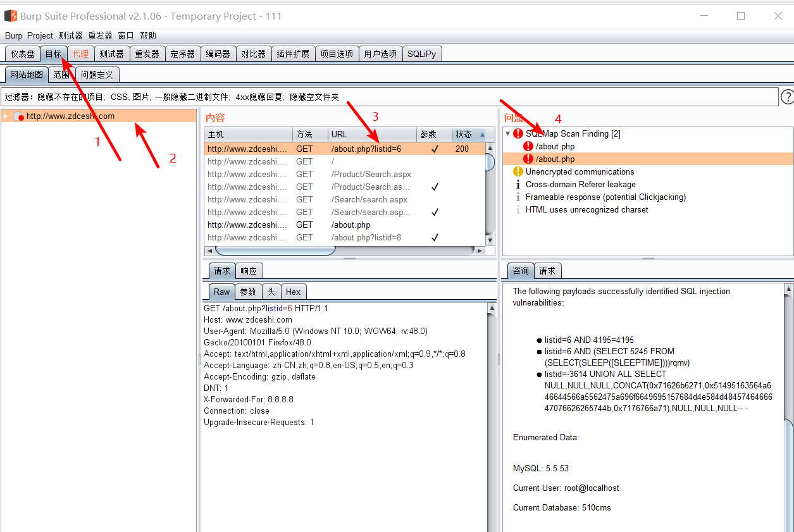Select row /Search/search.aspx
Screen dimensions: 794x532
345,199
